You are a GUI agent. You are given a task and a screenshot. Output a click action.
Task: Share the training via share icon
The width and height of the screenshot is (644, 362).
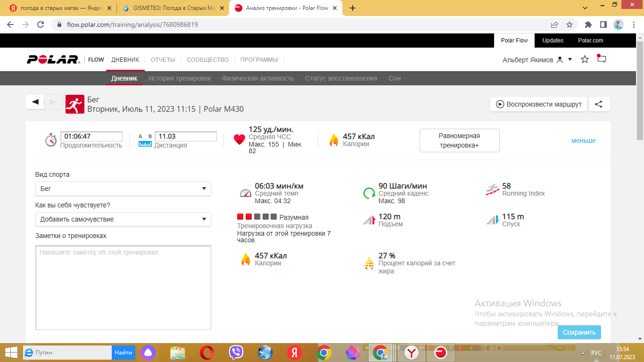[x=599, y=104]
